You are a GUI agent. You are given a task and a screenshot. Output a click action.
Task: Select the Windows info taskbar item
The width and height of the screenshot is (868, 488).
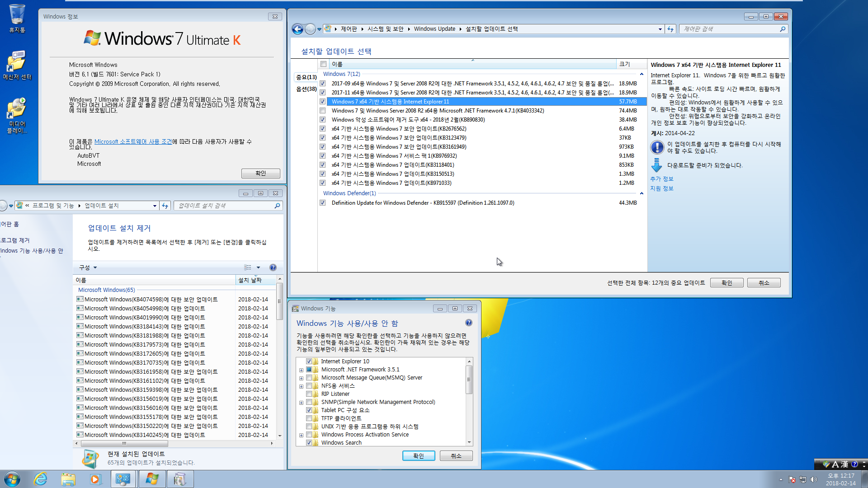[152, 479]
